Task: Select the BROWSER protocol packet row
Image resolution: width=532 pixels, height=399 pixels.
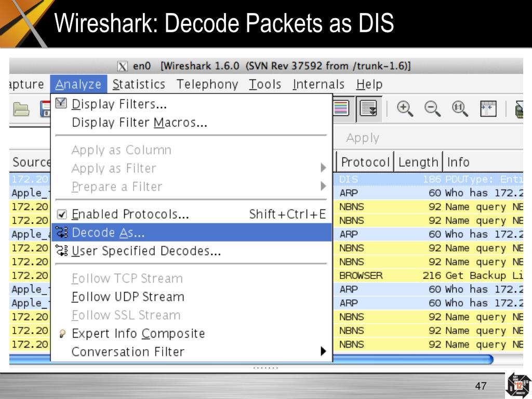Action: (428, 275)
